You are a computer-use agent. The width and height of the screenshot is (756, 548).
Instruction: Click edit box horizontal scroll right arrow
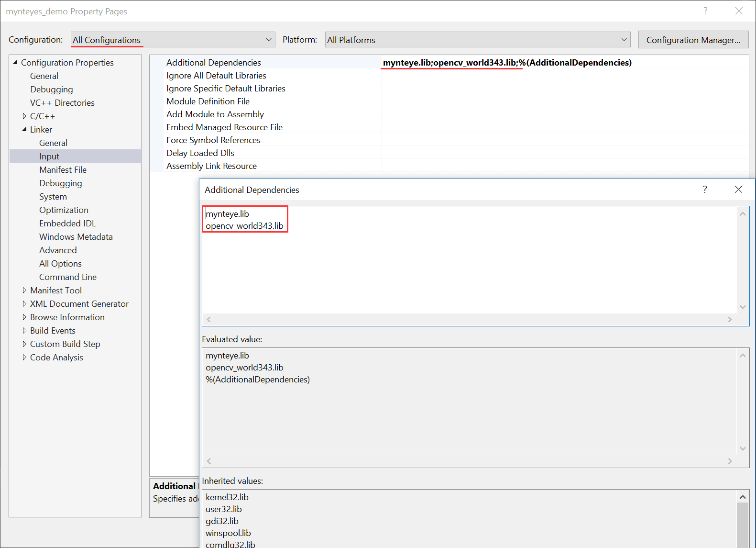[730, 319]
